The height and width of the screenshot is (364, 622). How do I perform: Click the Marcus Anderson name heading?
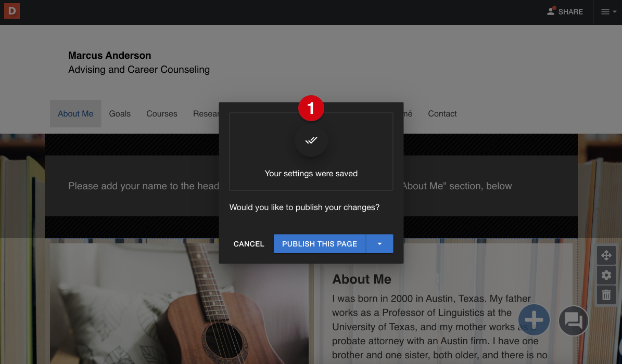pyautogui.click(x=109, y=56)
